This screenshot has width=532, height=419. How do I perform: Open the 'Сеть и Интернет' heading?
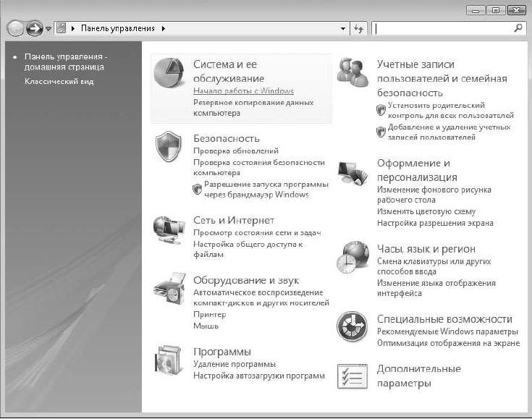pos(234,220)
